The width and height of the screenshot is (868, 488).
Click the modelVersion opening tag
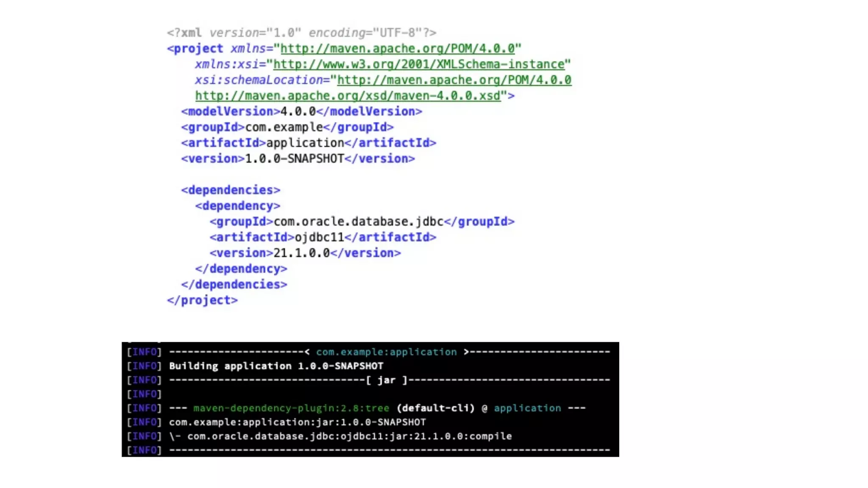(x=230, y=111)
